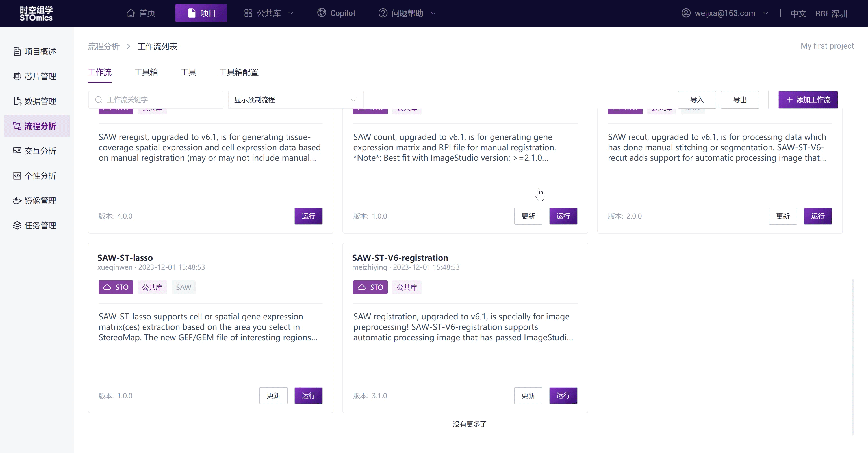
Task: Click the 项目概述 document icon in sidebar
Action: 17,51
